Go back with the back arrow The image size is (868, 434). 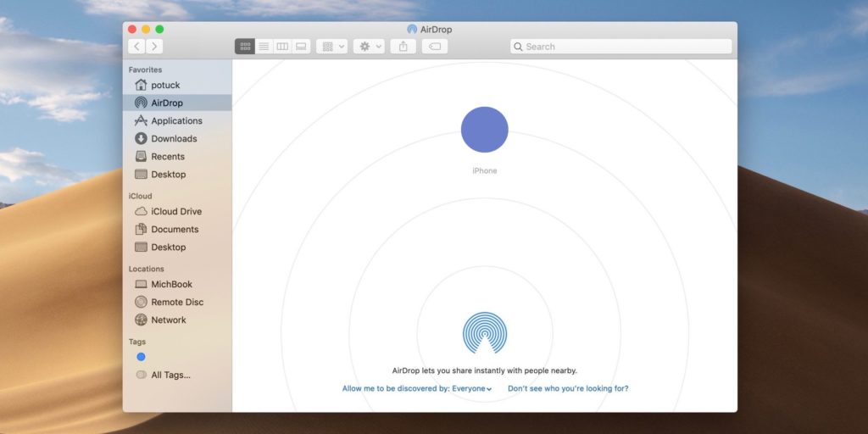tap(136, 47)
